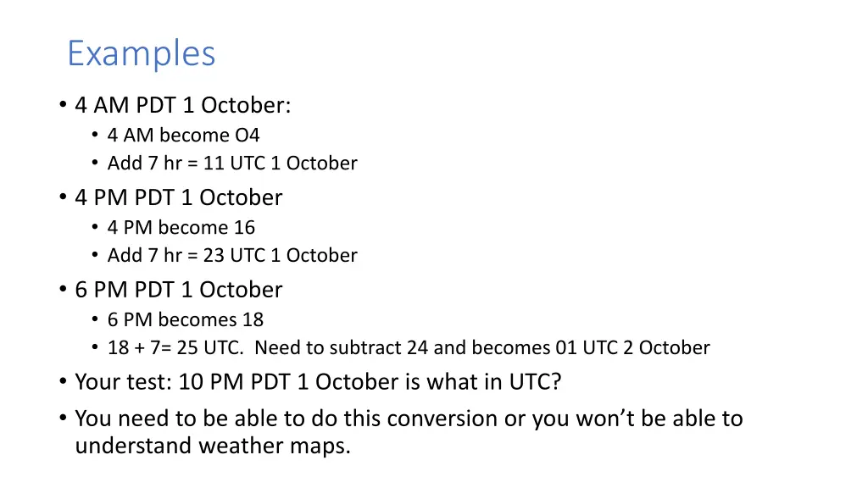Click the "understand weather maps." line
Screen dimensions: 868x488
click(213, 446)
